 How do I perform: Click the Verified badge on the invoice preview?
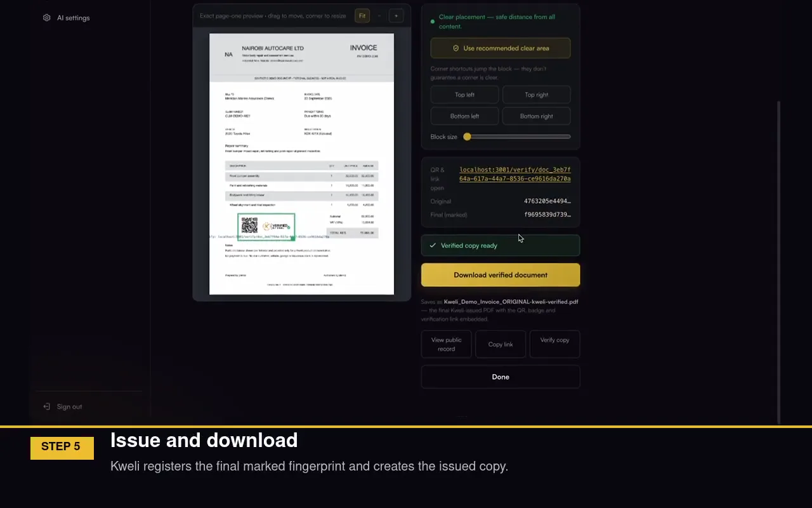276,226
